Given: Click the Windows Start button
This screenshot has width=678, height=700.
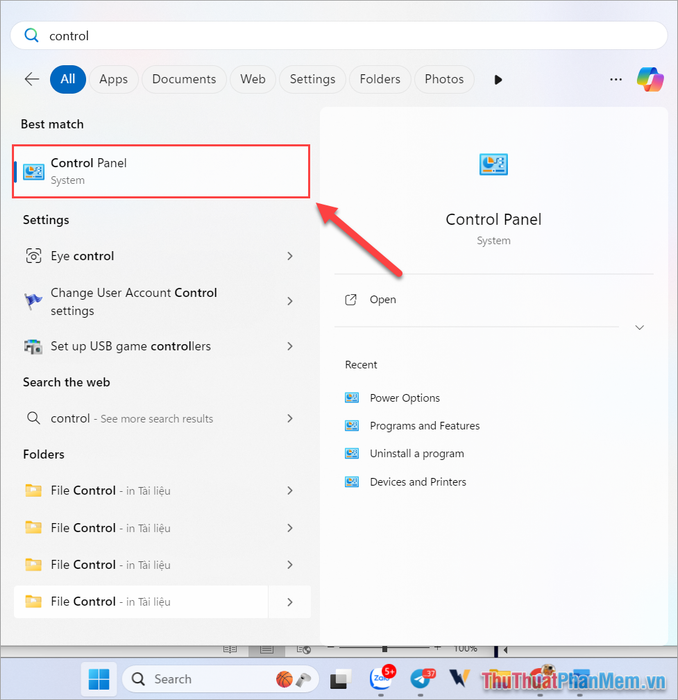Looking at the screenshot, I should click(99, 680).
